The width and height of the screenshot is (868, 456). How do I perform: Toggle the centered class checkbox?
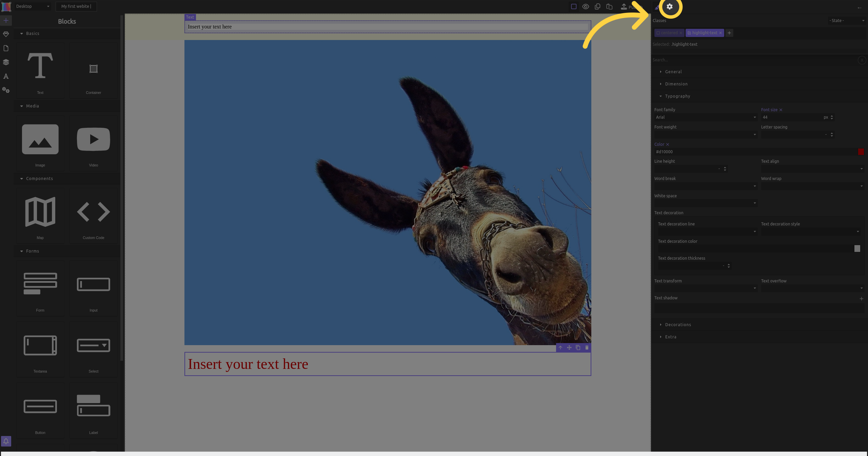(x=658, y=33)
